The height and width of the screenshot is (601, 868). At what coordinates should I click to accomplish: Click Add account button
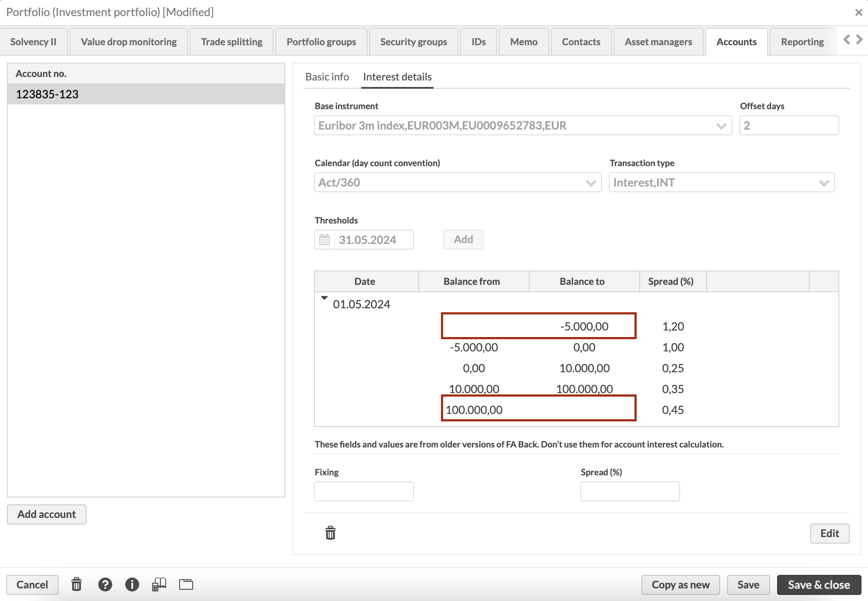tap(47, 514)
